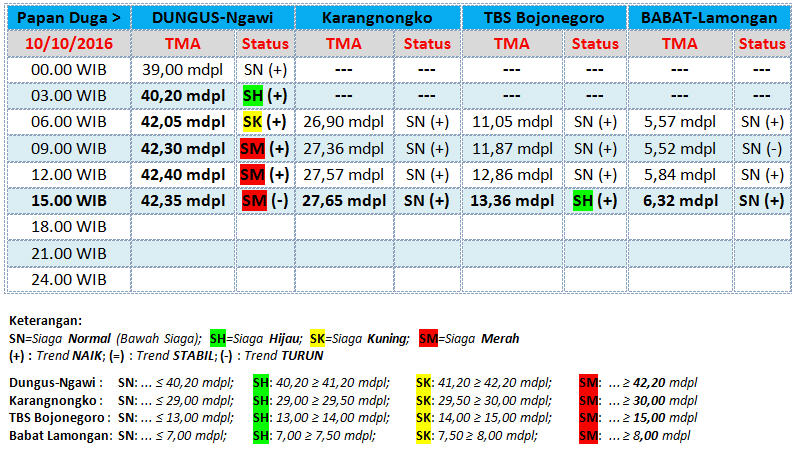This screenshot has height=452, width=796.
Task: Click the 18.00 WIB row label
Action: pos(69,226)
